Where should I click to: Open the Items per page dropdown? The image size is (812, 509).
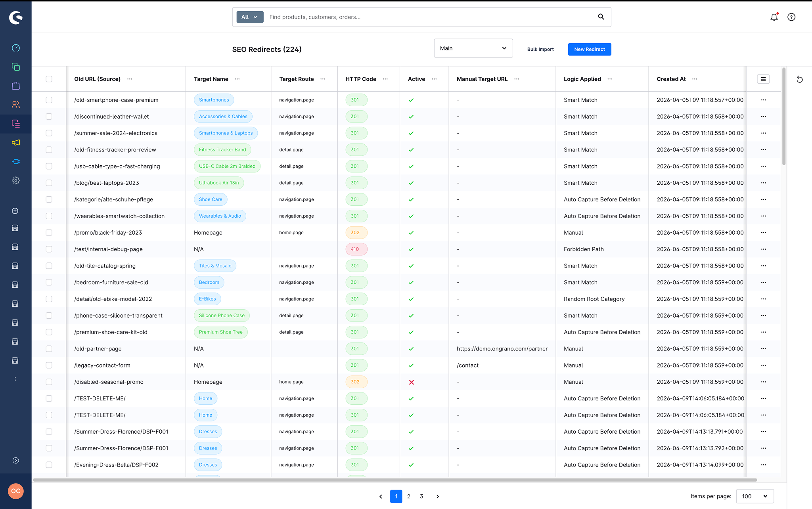click(x=755, y=496)
